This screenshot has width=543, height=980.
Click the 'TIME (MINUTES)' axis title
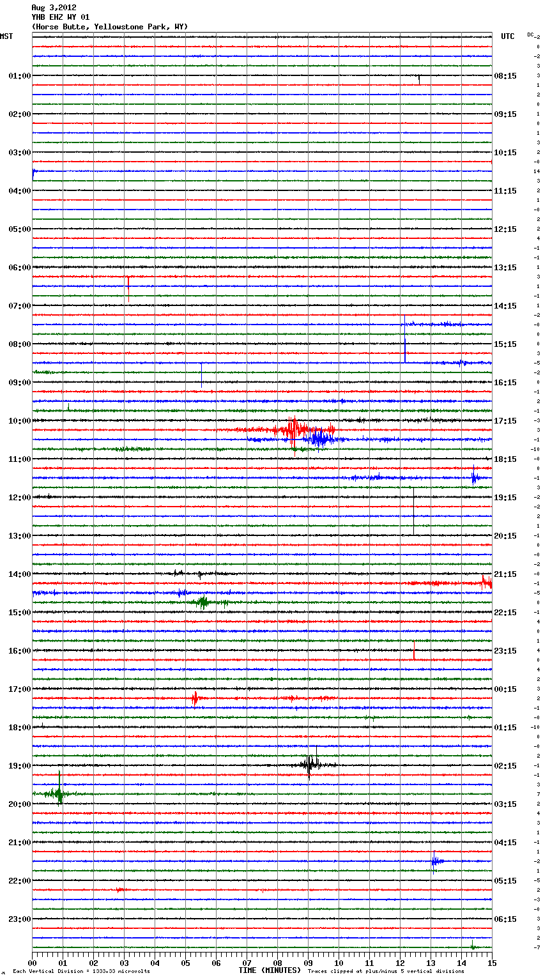pyautogui.click(x=270, y=970)
